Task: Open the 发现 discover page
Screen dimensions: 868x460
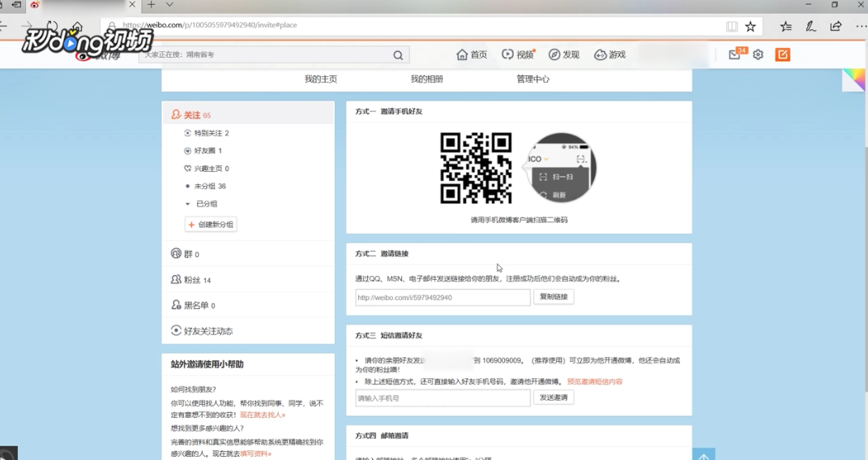Action: click(x=563, y=54)
